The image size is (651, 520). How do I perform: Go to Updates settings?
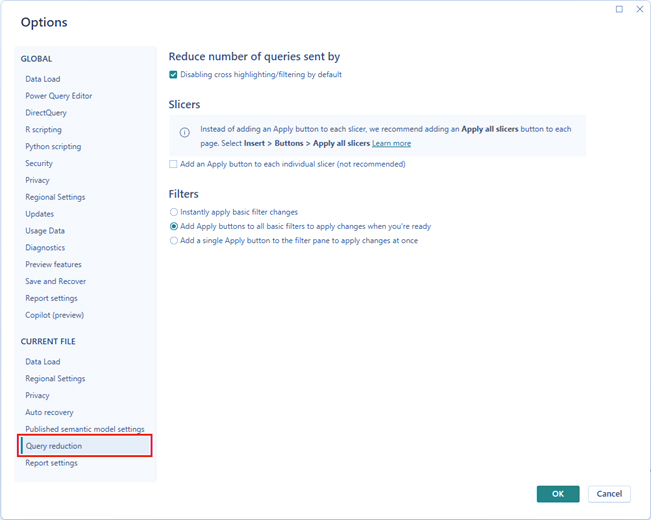point(39,214)
